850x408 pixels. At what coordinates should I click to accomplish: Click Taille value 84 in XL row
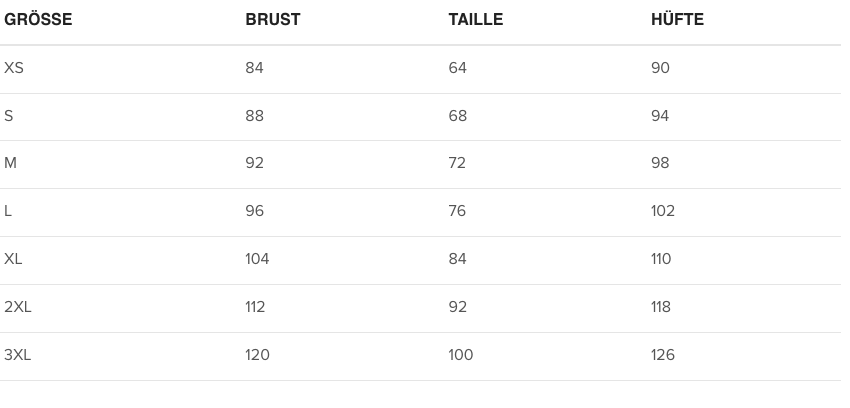point(457,259)
